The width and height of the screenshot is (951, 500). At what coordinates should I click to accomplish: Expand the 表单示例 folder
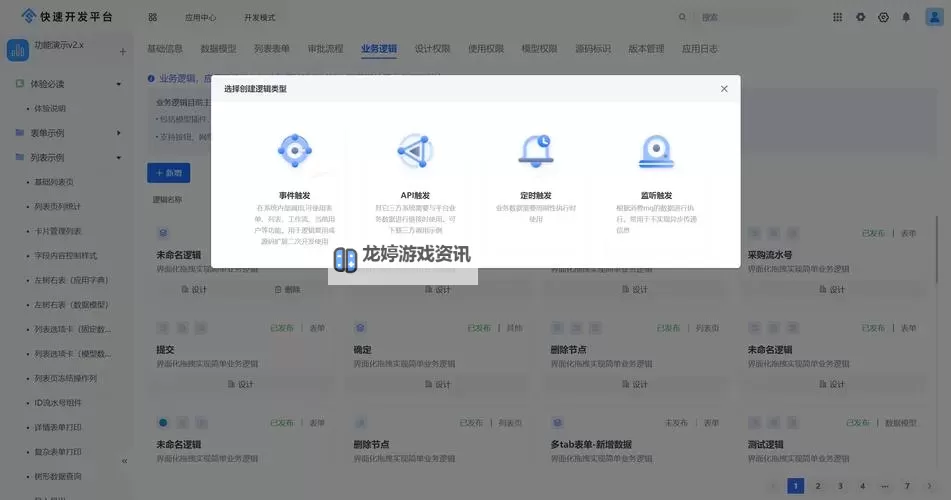[119, 133]
